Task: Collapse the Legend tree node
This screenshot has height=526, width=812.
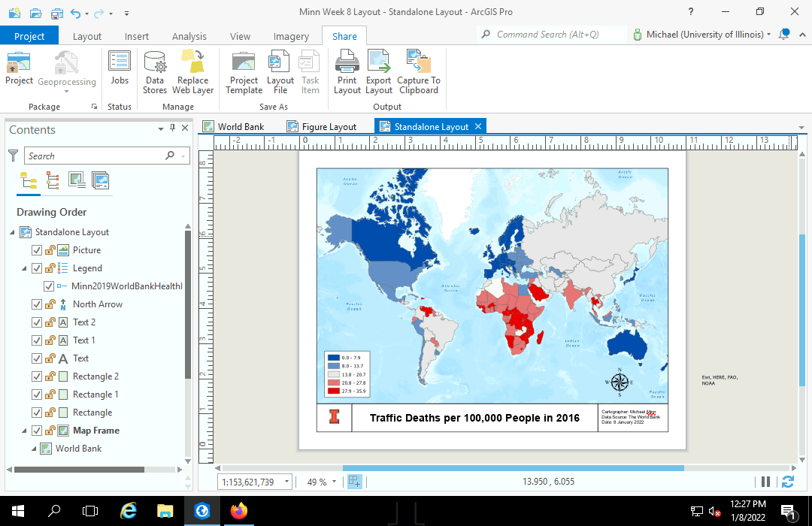Action: click(x=24, y=268)
